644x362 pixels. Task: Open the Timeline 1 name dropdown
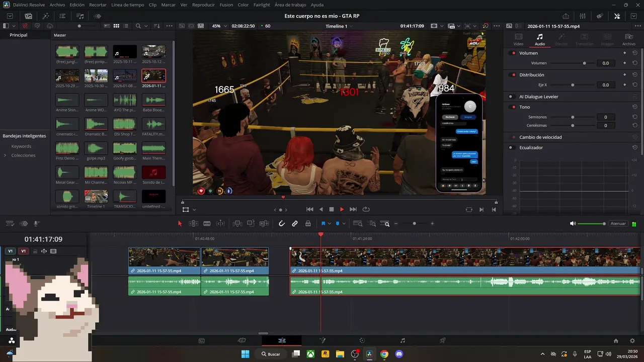coord(339,26)
